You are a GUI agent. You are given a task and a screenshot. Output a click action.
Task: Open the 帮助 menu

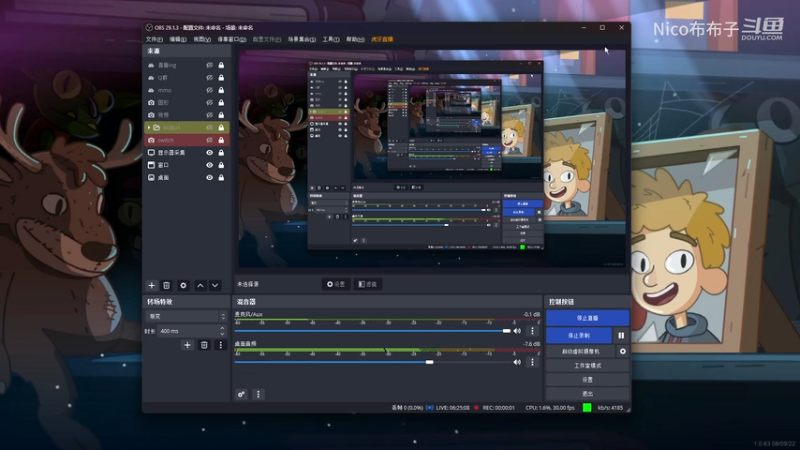(355, 39)
